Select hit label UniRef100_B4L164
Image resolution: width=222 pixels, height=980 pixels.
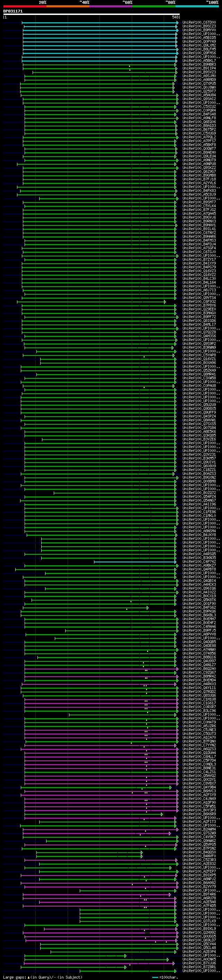tap(199, 282)
